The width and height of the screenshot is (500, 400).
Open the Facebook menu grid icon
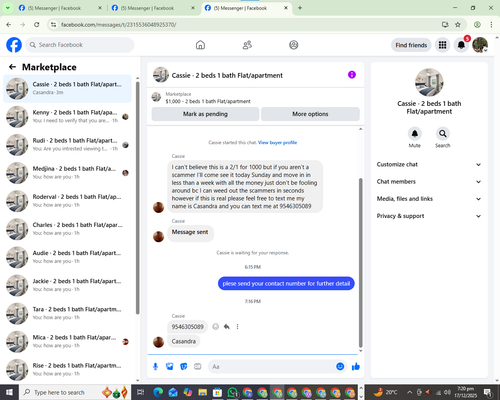442,45
